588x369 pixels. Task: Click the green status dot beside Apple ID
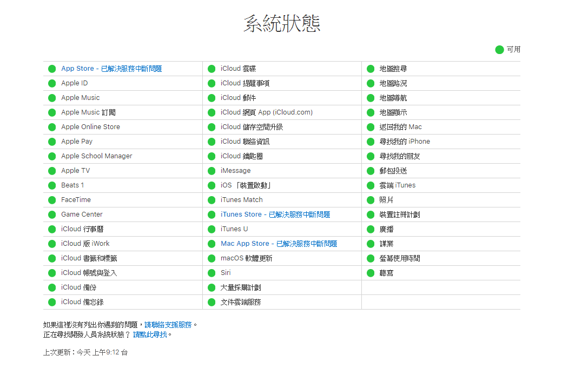tap(52, 83)
